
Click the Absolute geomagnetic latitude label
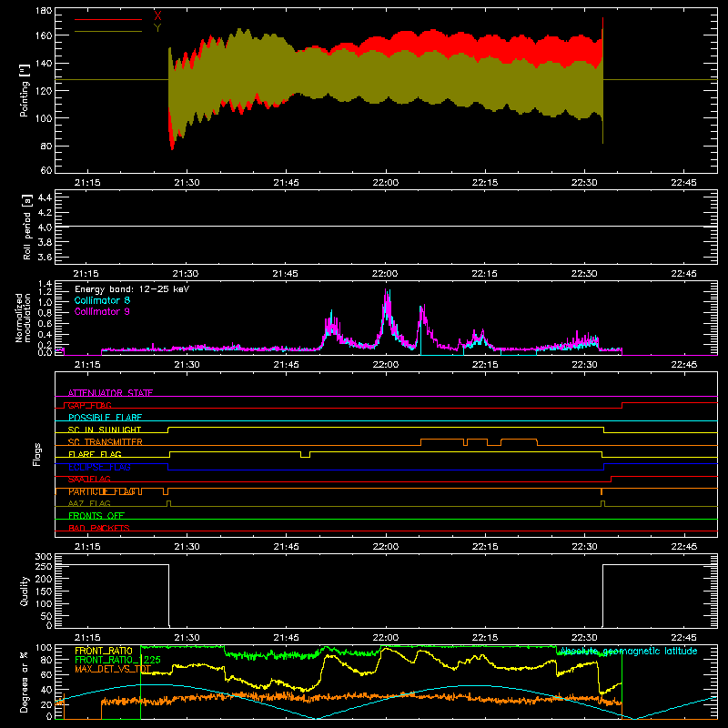pyautogui.click(x=629, y=651)
